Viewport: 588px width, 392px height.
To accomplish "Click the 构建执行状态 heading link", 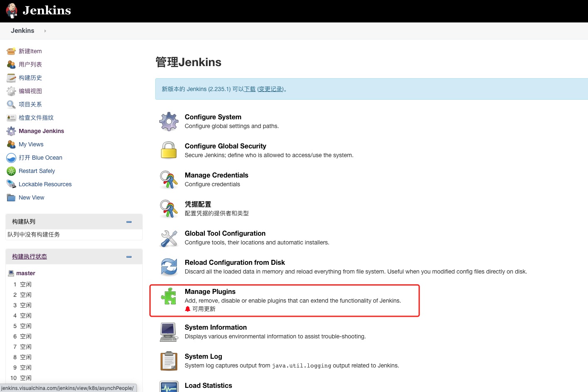I will tap(30, 256).
